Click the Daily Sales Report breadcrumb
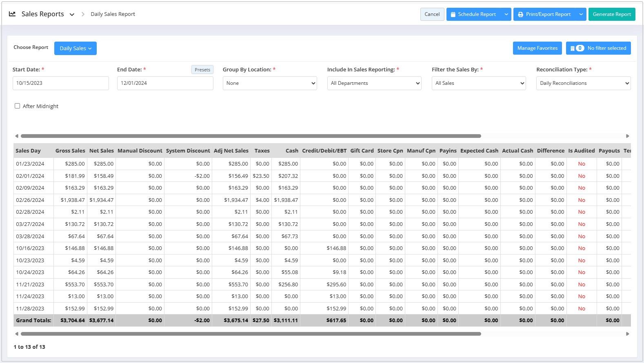Image resolution: width=644 pixels, height=363 pixels. tap(113, 14)
